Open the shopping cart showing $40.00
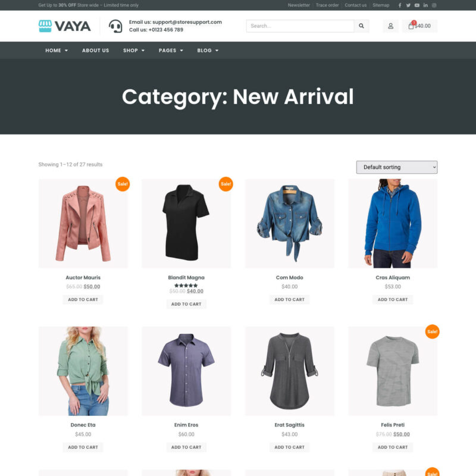The height and width of the screenshot is (476, 476). tap(419, 26)
